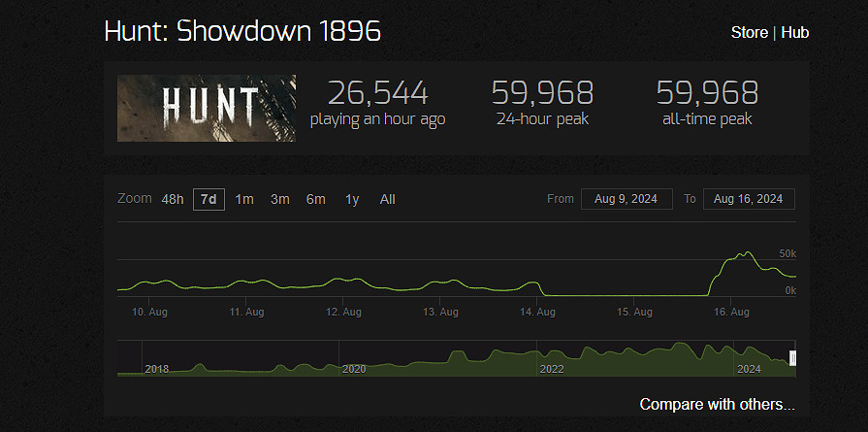Click 2020 in the navigator timeline
Image resolution: width=868 pixels, height=432 pixels.
(354, 369)
